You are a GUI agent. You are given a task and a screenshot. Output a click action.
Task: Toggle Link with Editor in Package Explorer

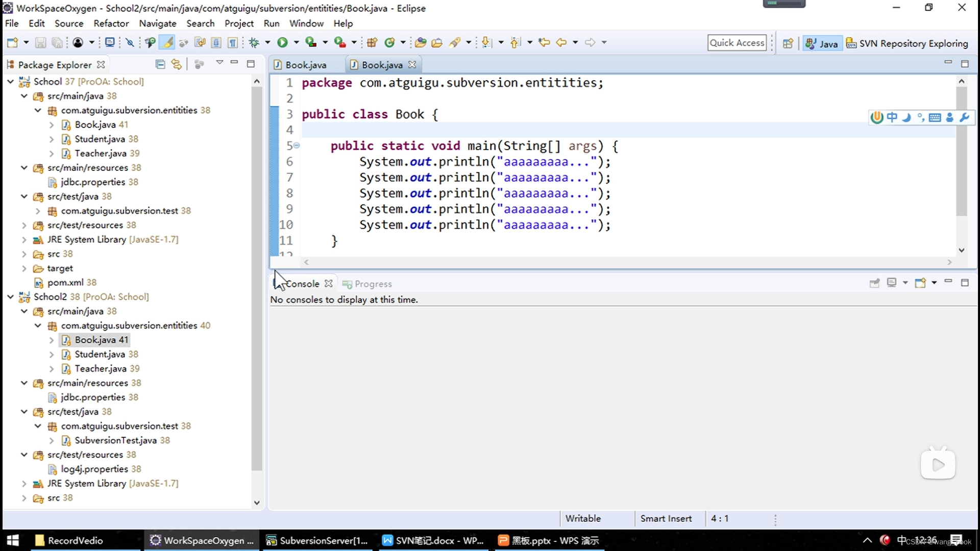(x=176, y=64)
